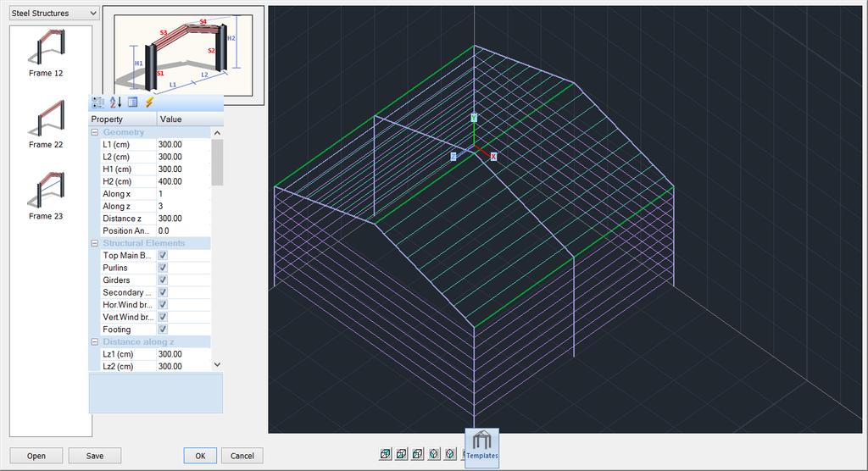Edit the Distance z value field
The height and width of the screenshot is (471, 868).
[184, 218]
